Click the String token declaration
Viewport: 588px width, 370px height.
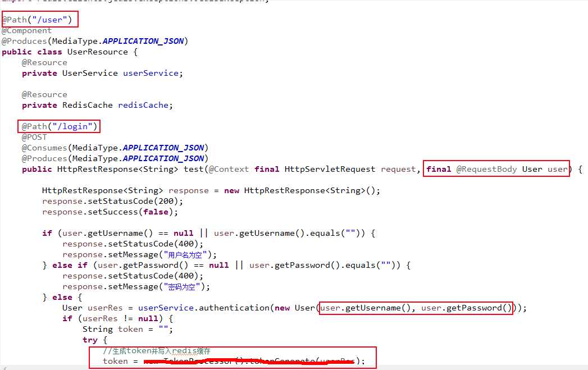pos(127,329)
